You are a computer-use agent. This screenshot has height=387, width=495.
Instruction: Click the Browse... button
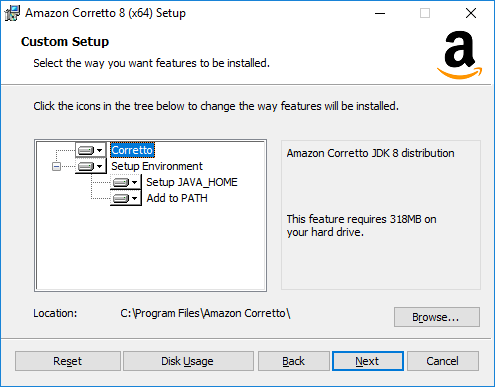(437, 317)
